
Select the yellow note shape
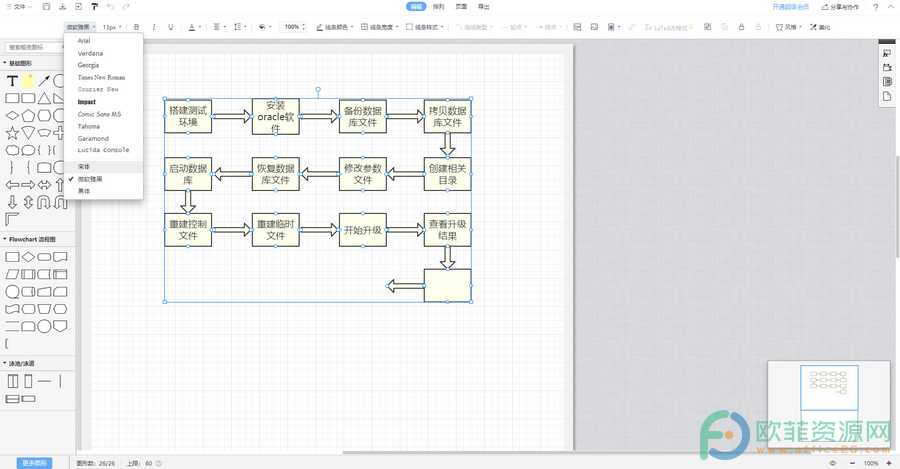pyautogui.click(x=28, y=81)
